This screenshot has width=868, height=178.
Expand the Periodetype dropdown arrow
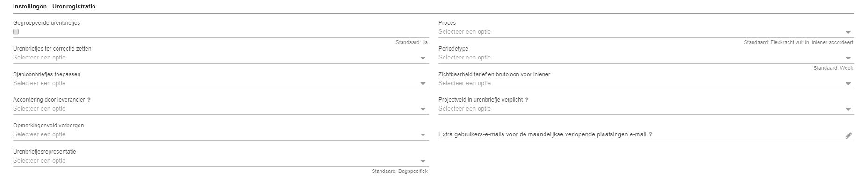tap(848, 58)
